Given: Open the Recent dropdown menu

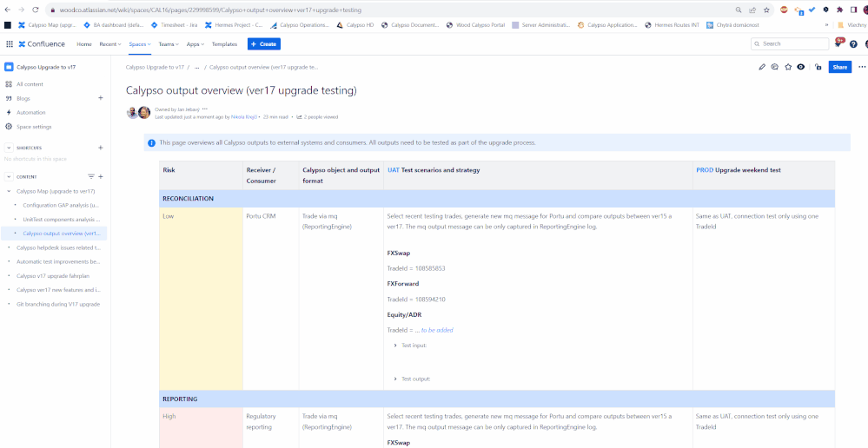Looking at the screenshot, I should [x=110, y=43].
